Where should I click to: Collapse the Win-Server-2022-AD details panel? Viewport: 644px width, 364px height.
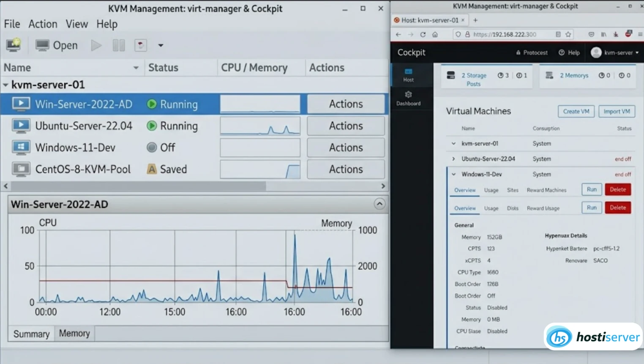[379, 204]
